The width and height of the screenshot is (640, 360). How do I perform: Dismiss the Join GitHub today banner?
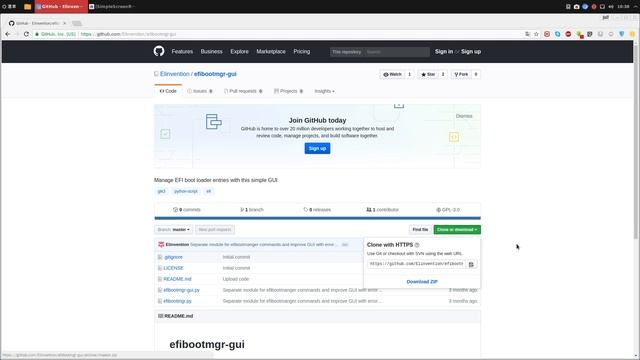[x=464, y=116]
